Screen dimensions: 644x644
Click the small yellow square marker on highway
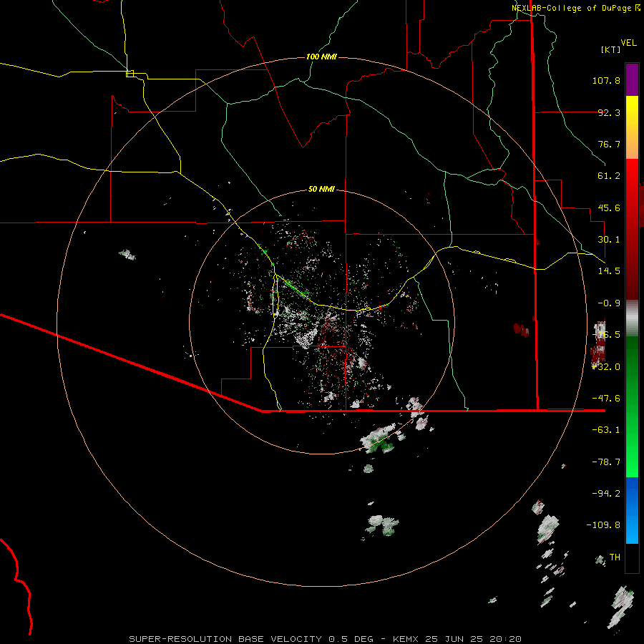point(130,74)
